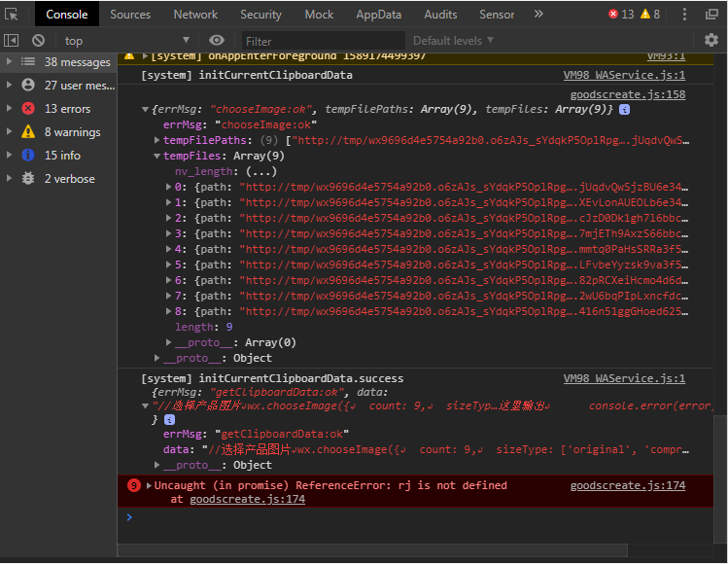The image size is (728, 564).
Task: Undock the DevTools window icon
Action: point(711,15)
